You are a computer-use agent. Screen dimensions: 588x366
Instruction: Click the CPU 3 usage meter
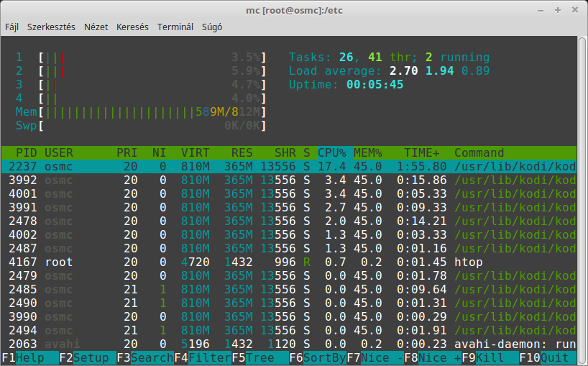click(x=141, y=85)
